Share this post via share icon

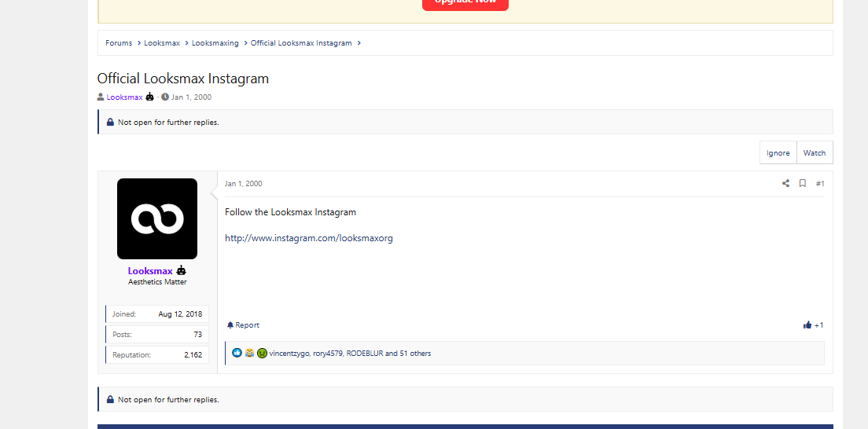tap(785, 183)
